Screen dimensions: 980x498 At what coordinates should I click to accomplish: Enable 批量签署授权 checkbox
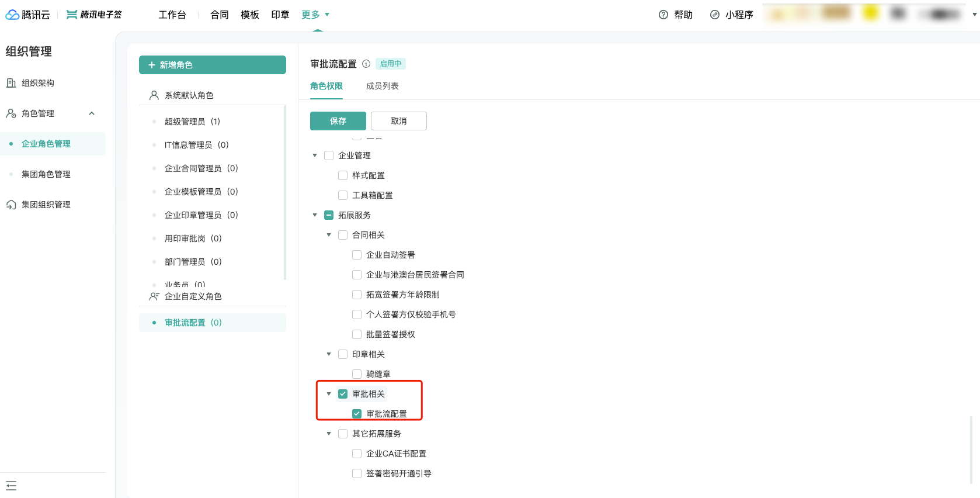tap(357, 334)
